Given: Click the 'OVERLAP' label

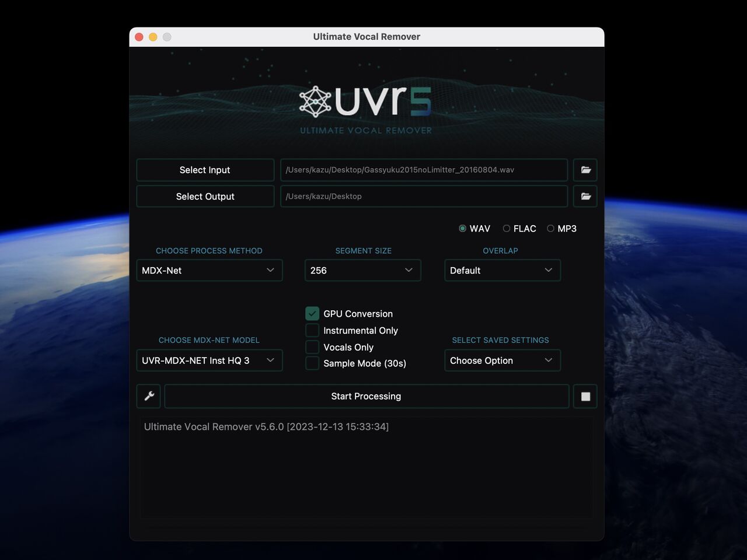Looking at the screenshot, I should click(500, 251).
